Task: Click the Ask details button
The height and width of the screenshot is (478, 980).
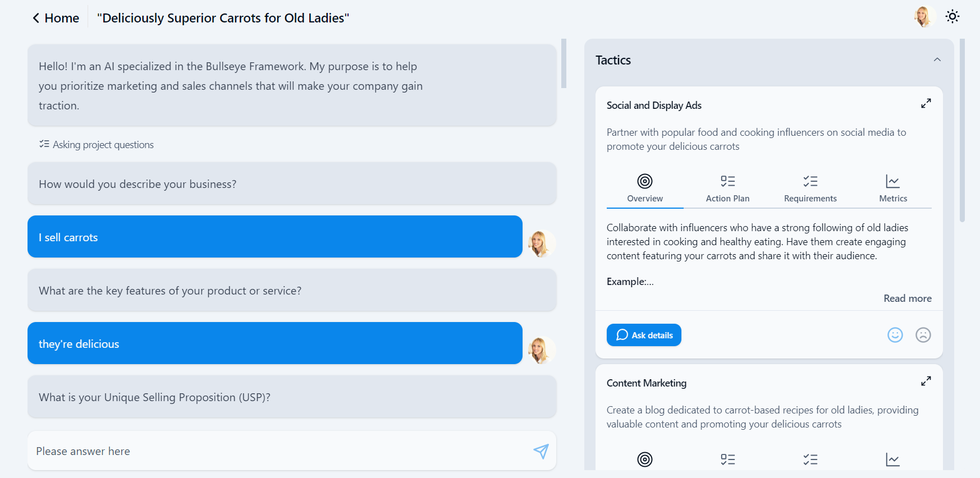Action: 644,335
